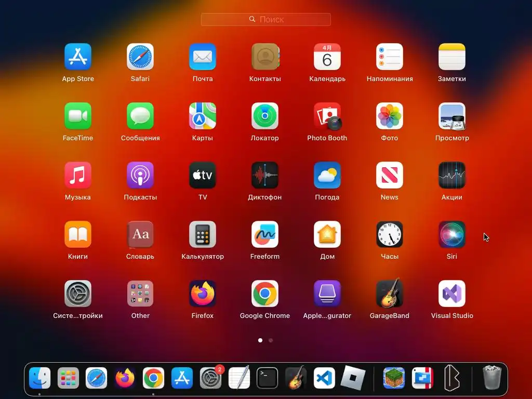Open Диктофон voice recorder
This screenshot has height=399, width=532.
tap(265, 175)
